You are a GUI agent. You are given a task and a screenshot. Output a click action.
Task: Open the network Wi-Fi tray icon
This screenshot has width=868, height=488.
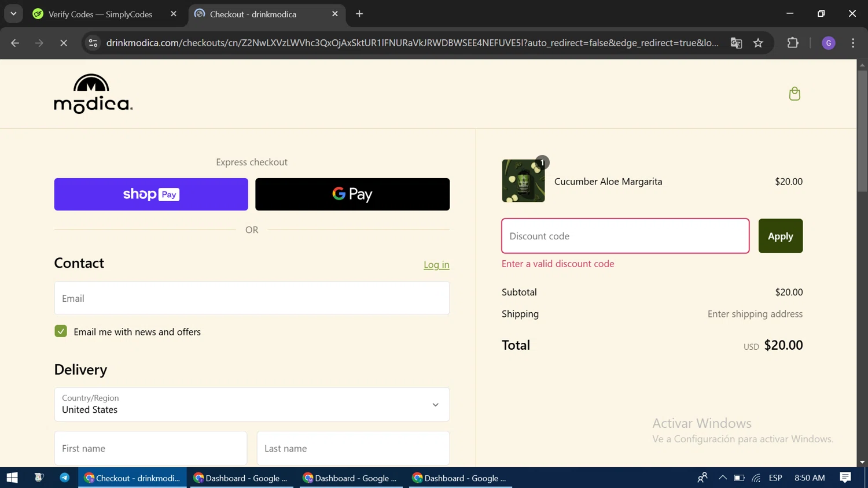(756, 478)
